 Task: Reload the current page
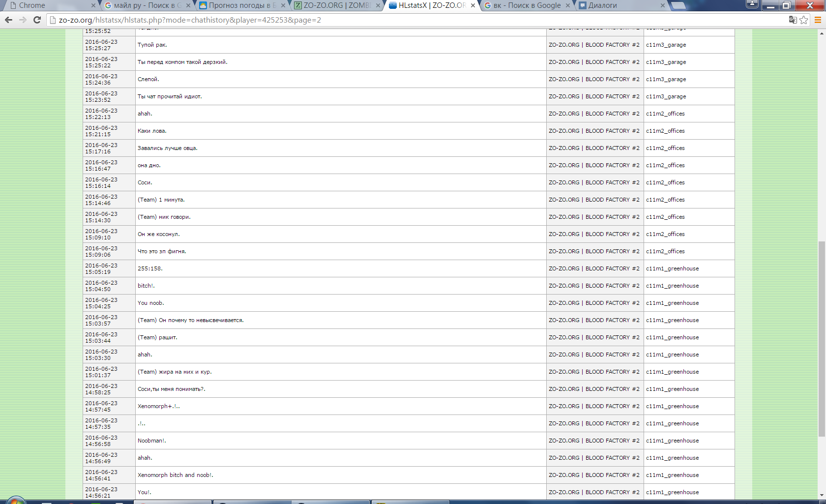[37, 20]
